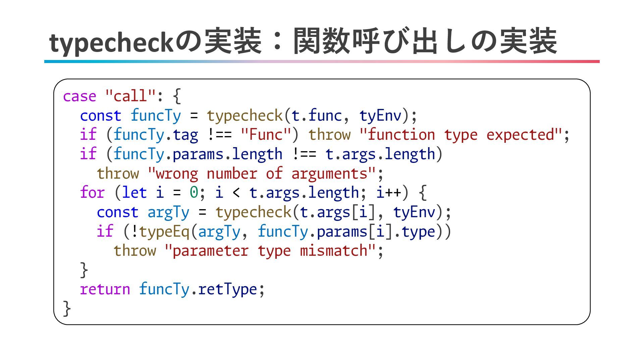Image resolution: width=644 pixels, height=362 pixels.
Task: Click the 'return' keyword
Action: click(105, 289)
